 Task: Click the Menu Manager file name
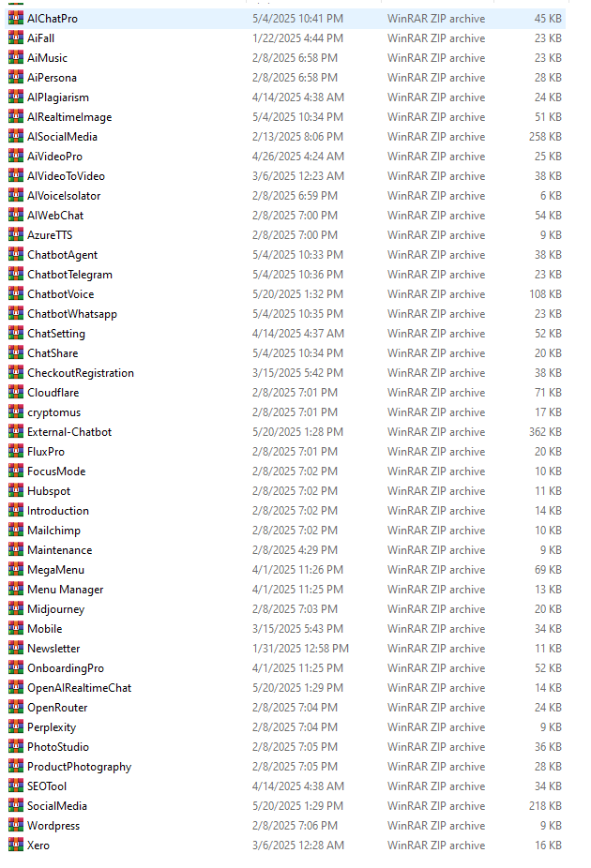pos(66,590)
